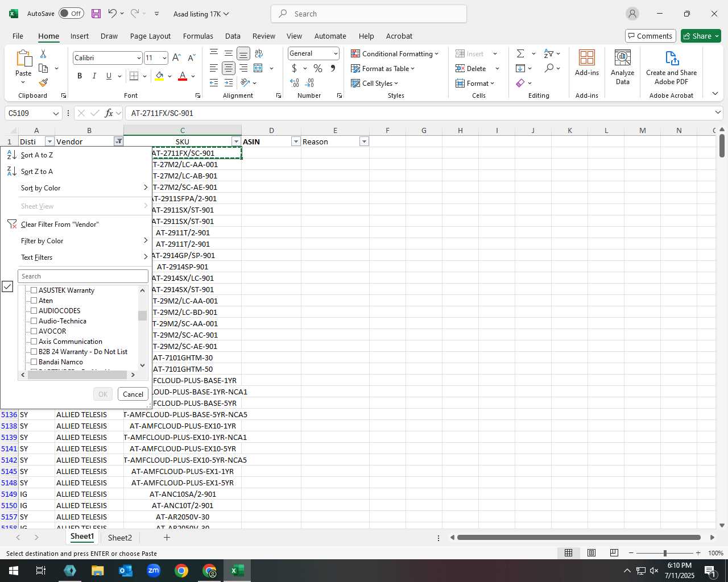Click the filter menu Search field
This screenshot has height=582, width=728.
click(x=83, y=276)
